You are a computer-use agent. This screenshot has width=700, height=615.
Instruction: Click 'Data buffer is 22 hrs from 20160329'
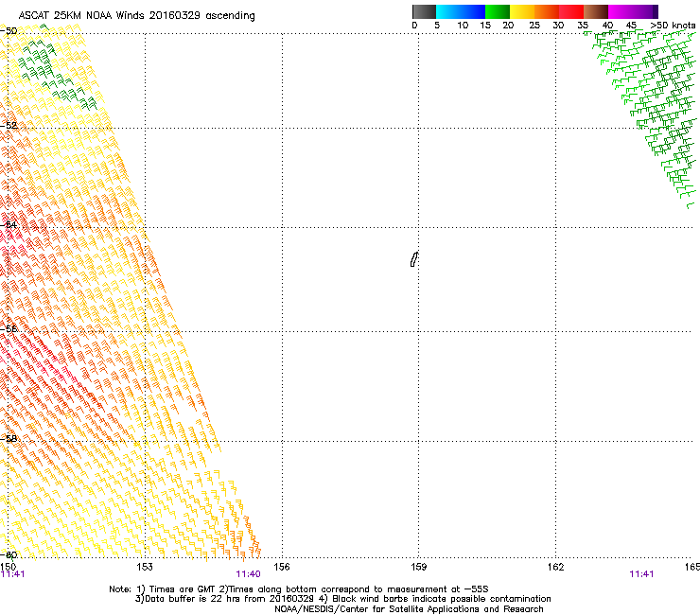[229, 599]
